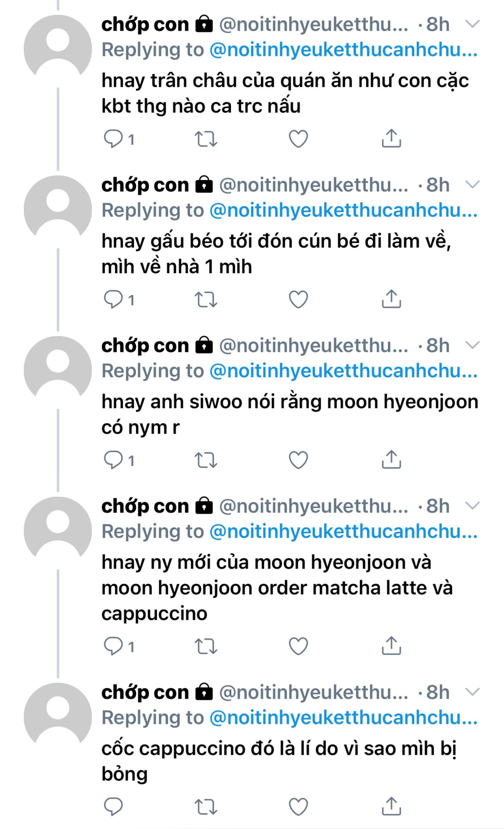Like the 'anh siwoo nói rằng' tweet
The image size is (504, 829).
[298, 460]
